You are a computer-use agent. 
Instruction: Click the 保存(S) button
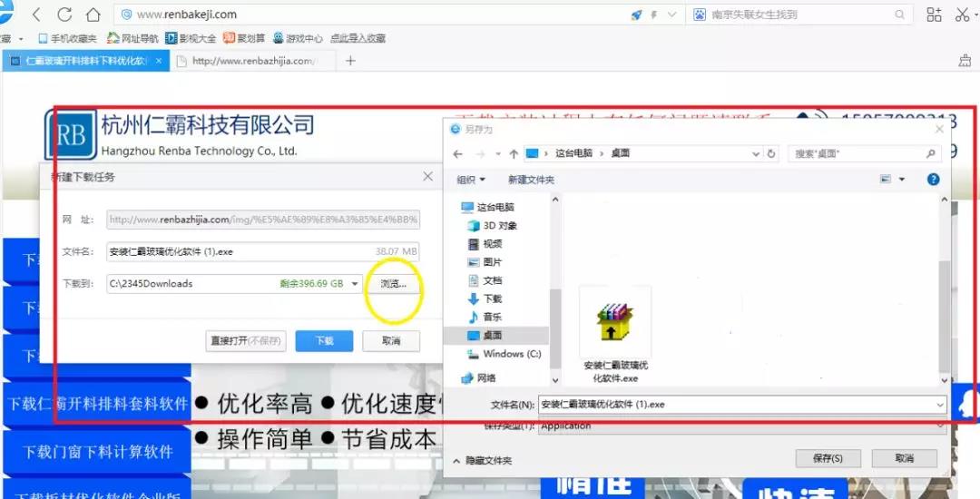tap(828, 458)
